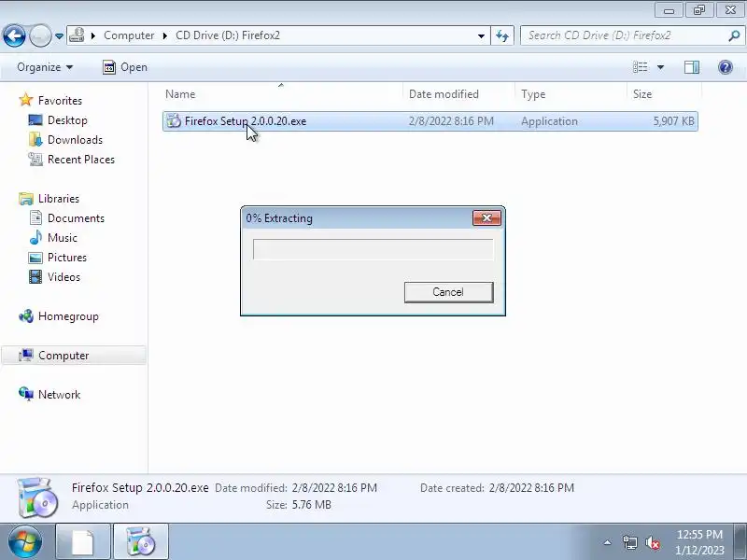Open Music library
Screen dimensions: 747x560
click(62, 237)
